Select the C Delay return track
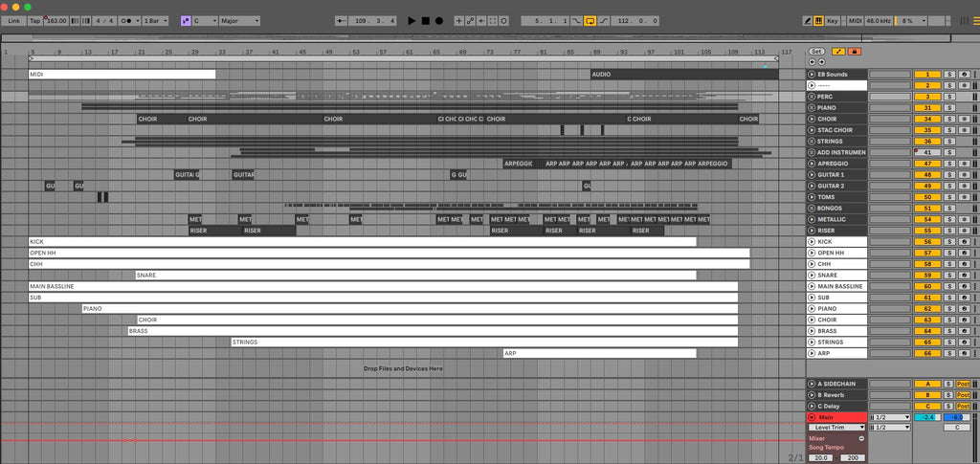Image resolution: width=980 pixels, height=464 pixels. coord(836,406)
